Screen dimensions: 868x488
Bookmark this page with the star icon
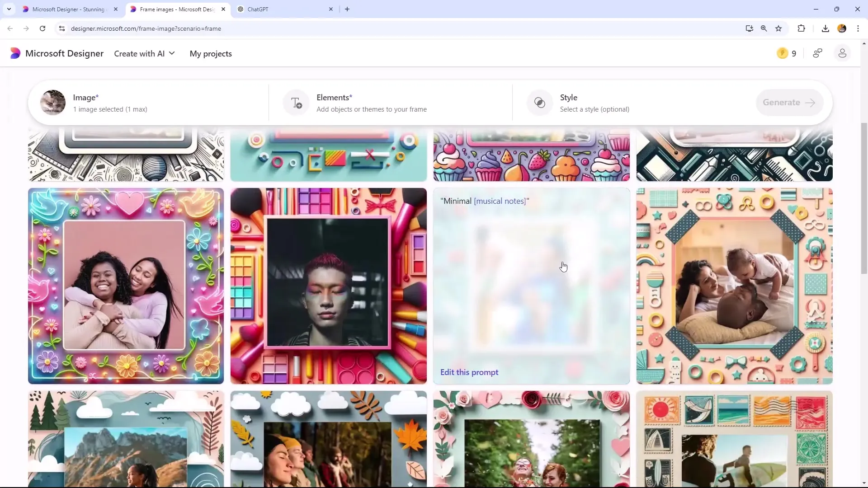[x=778, y=28]
